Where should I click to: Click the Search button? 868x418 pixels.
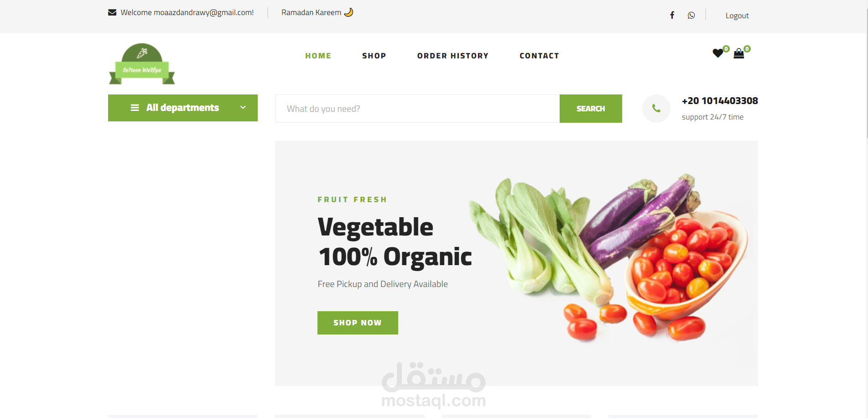(591, 109)
